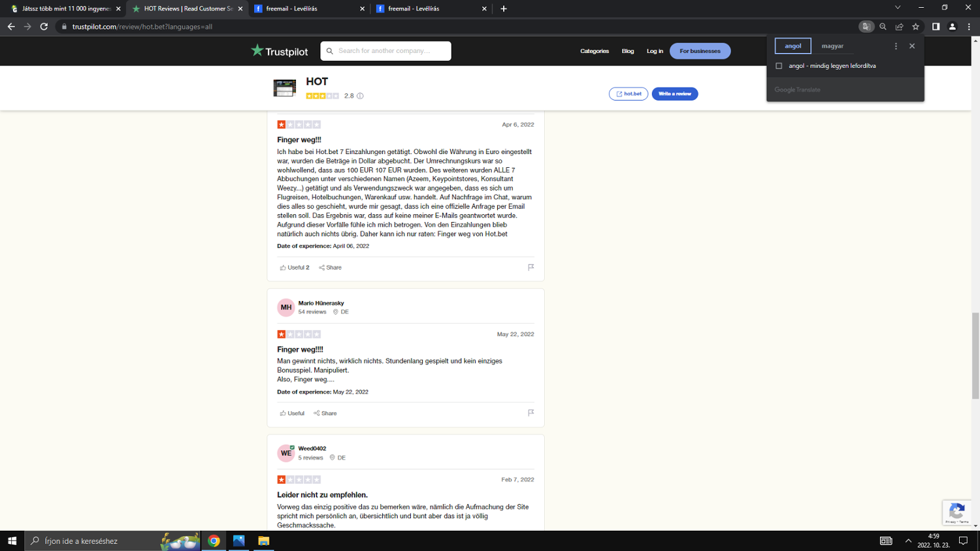Open the Categories menu

point(595,51)
